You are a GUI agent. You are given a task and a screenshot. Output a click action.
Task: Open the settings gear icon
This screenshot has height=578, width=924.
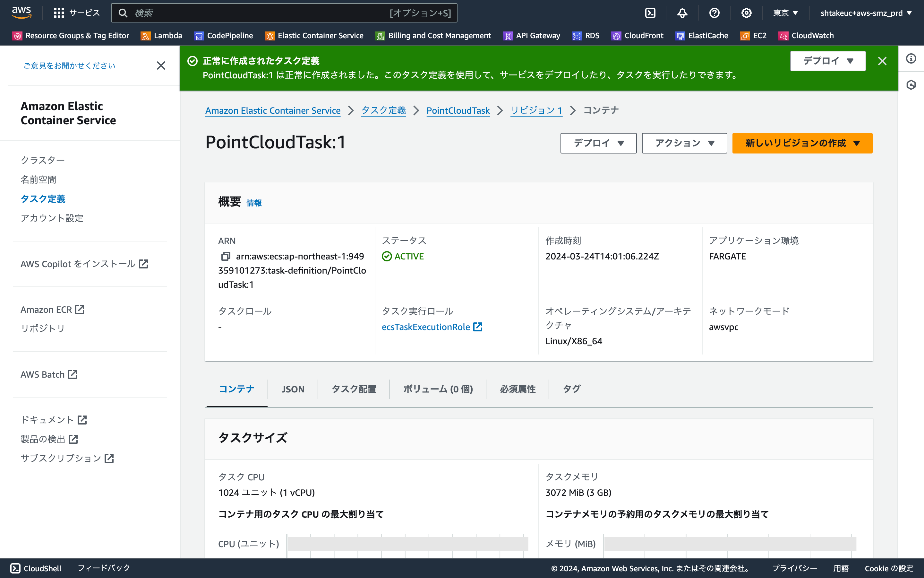pyautogui.click(x=747, y=13)
